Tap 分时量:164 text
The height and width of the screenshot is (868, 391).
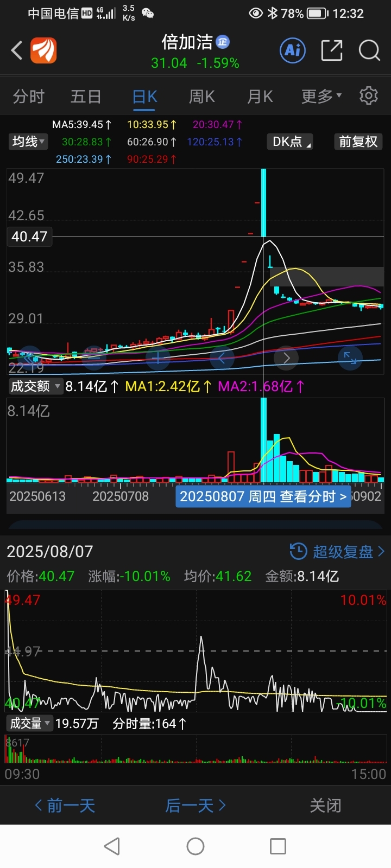149,724
